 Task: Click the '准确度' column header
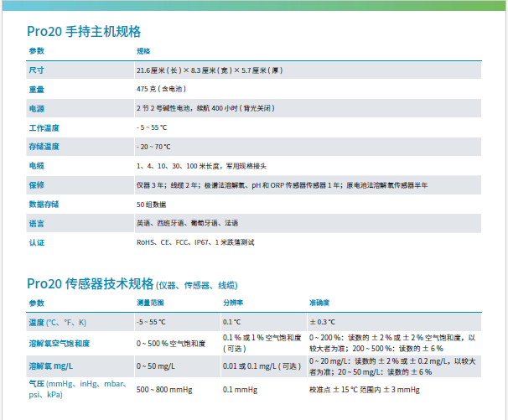click(319, 303)
